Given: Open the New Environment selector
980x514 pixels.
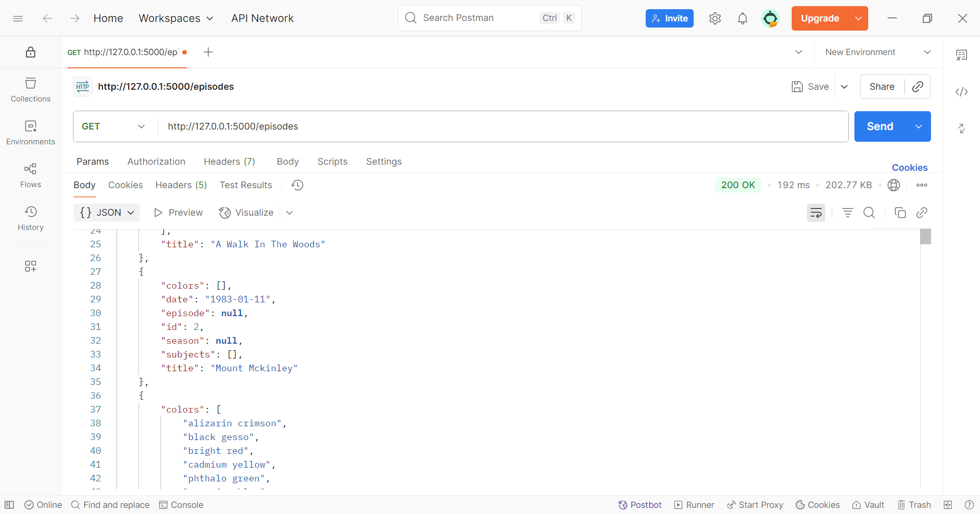Looking at the screenshot, I should pyautogui.click(x=878, y=52).
